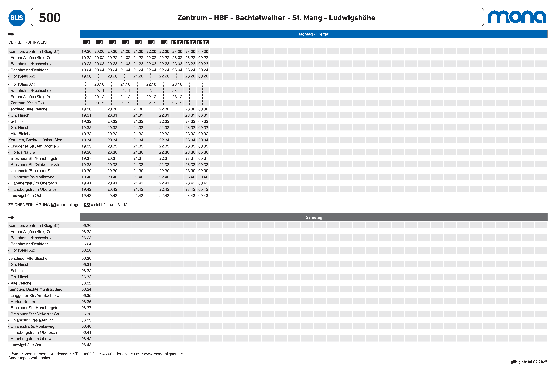This screenshot has height=392, width=555.
Task: Click the HS marker above the 19.20 column
Action: (x=86, y=42)
